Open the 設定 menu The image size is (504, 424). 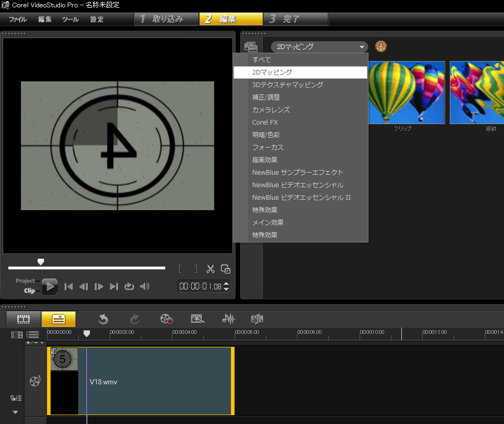(x=97, y=19)
